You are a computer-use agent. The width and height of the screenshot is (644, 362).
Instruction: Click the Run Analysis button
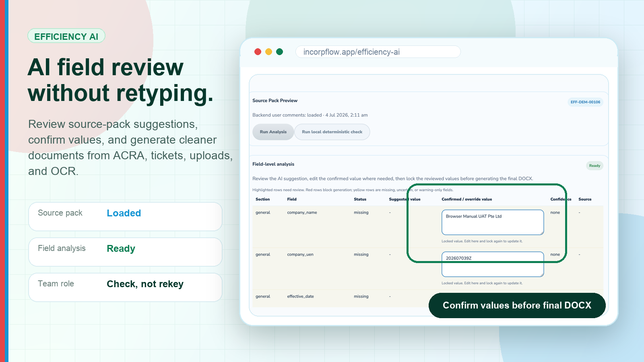point(273,132)
